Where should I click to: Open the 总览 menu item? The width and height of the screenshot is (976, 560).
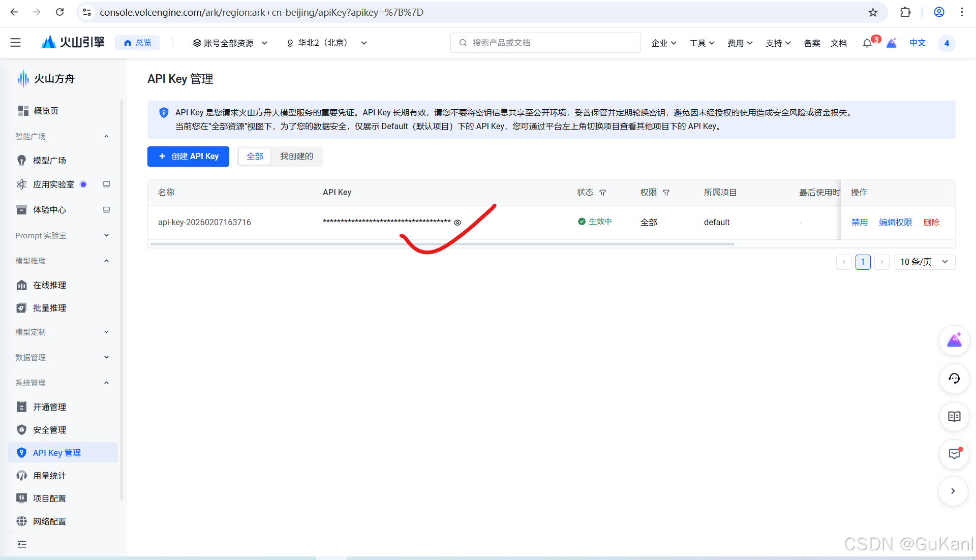137,43
